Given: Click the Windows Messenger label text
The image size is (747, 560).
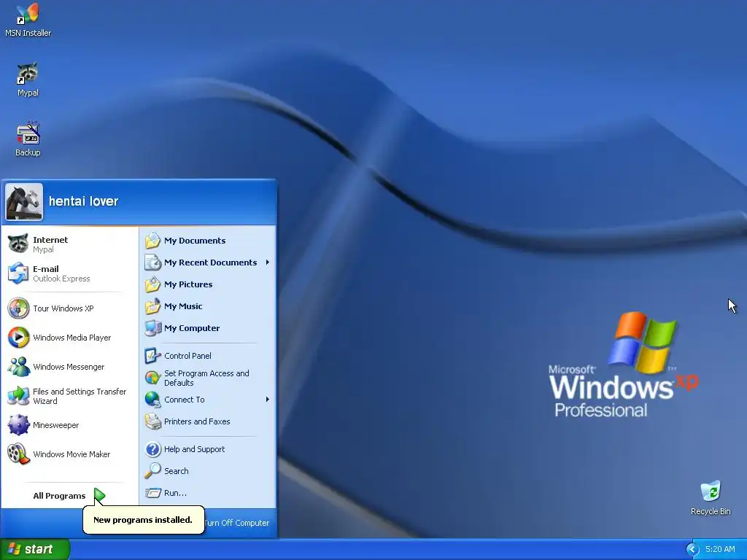Looking at the screenshot, I should tap(69, 367).
